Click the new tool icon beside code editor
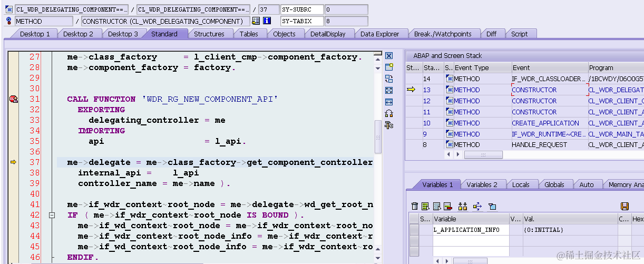Image resolution: width=644 pixels, height=264 pixels. [x=389, y=67]
